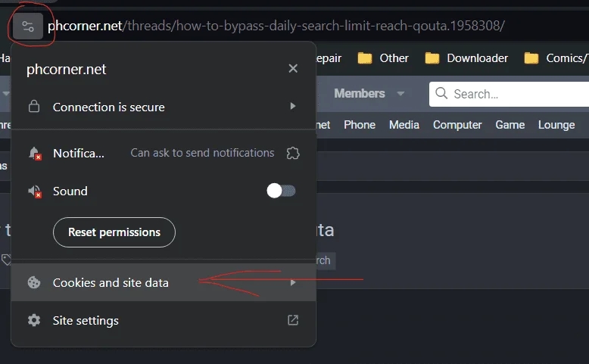
Task: Open Site settings entry
Action: pyautogui.click(x=164, y=320)
